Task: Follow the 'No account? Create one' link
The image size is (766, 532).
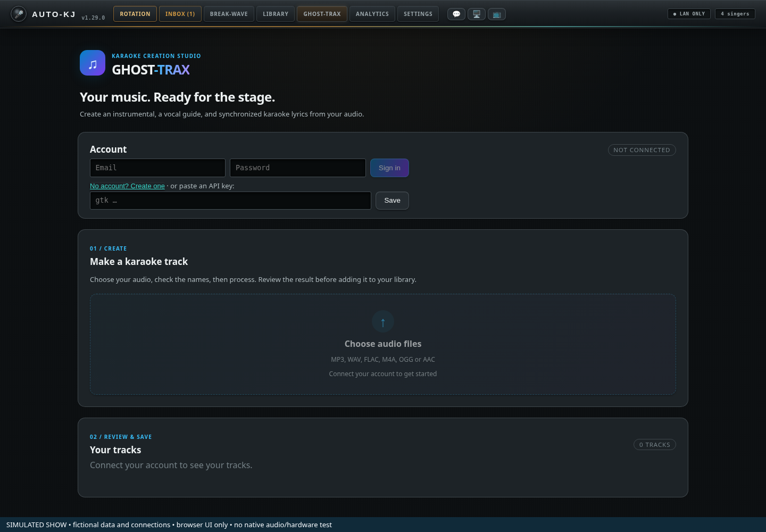Action: 127,186
